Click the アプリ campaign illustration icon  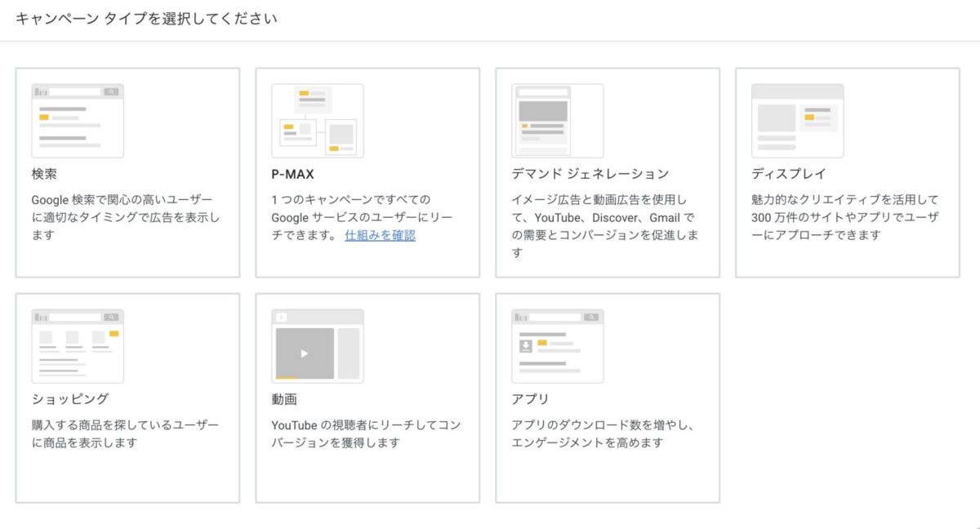(x=558, y=346)
